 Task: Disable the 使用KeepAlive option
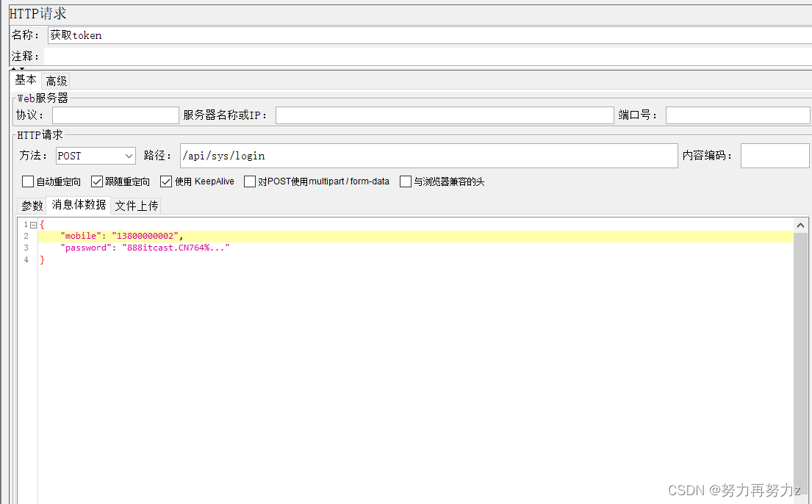[x=166, y=181]
